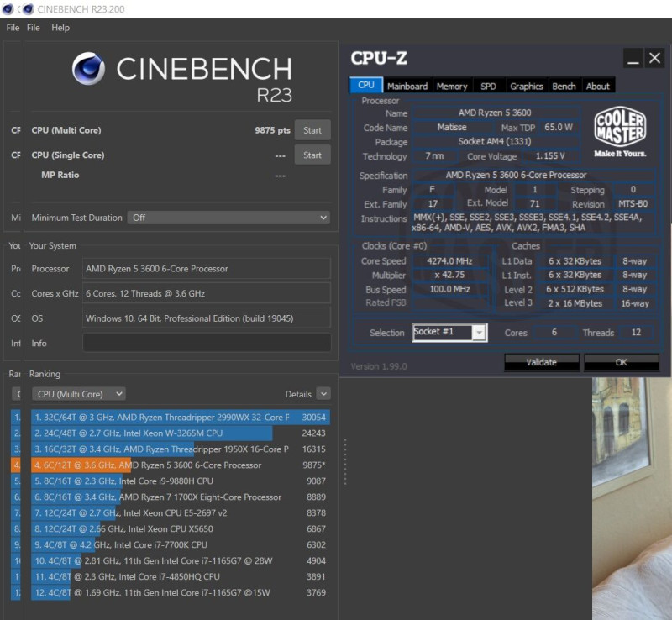Select ranking row Intel Core i7-7700K CPU
Image resolution: width=672 pixels, height=620 pixels.
pos(181,544)
